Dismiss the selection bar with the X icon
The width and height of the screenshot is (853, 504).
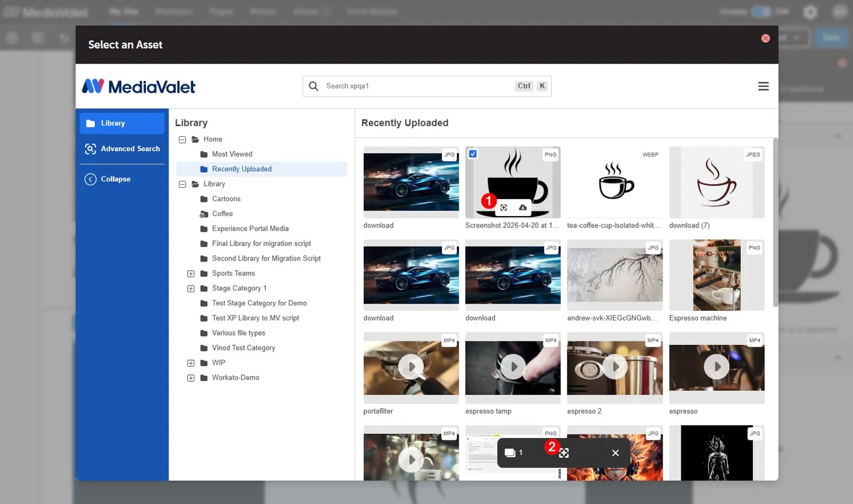pos(615,453)
